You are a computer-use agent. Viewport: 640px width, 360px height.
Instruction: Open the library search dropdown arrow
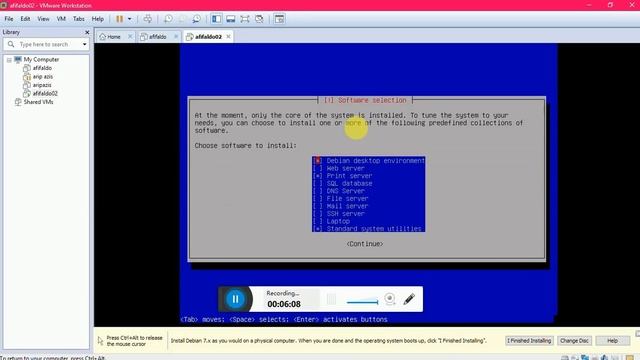point(84,44)
